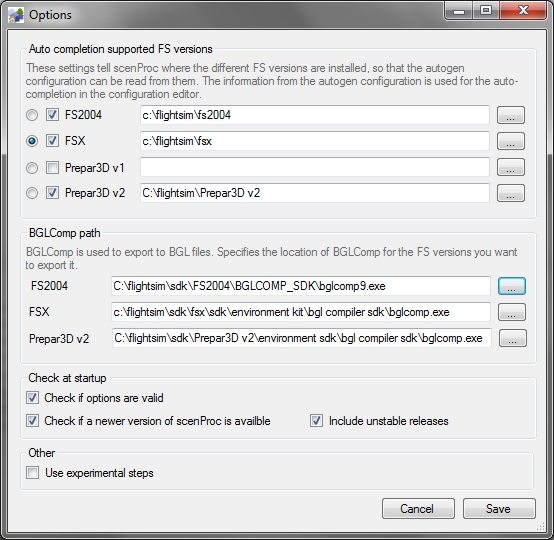Click the Options window title icon
Viewport: 554px width, 540px height.
pyautogui.click(x=16, y=15)
